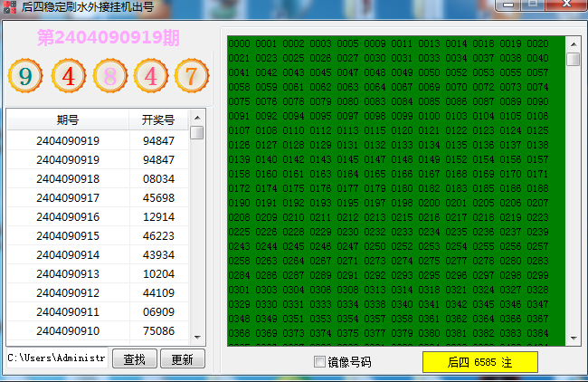The height and width of the screenshot is (382, 588).
Task: Click the 第2404090919期 period heading
Action: coord(108,39)
